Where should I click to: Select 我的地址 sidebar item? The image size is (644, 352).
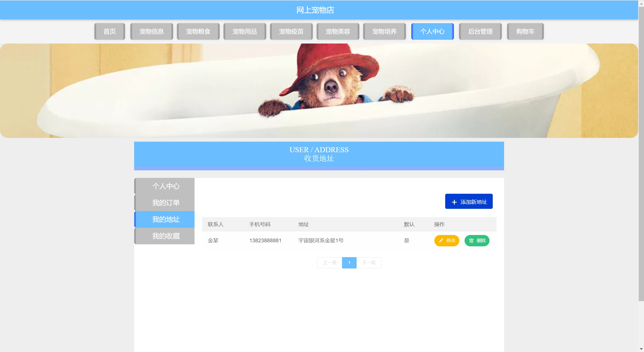click(166, 219)
